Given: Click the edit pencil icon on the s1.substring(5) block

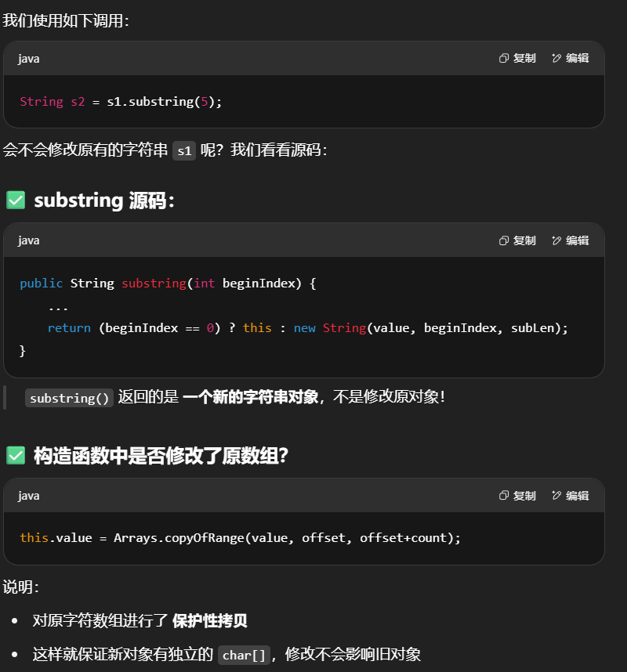Looking at the screenshot, I should click(x=557, y=59).
